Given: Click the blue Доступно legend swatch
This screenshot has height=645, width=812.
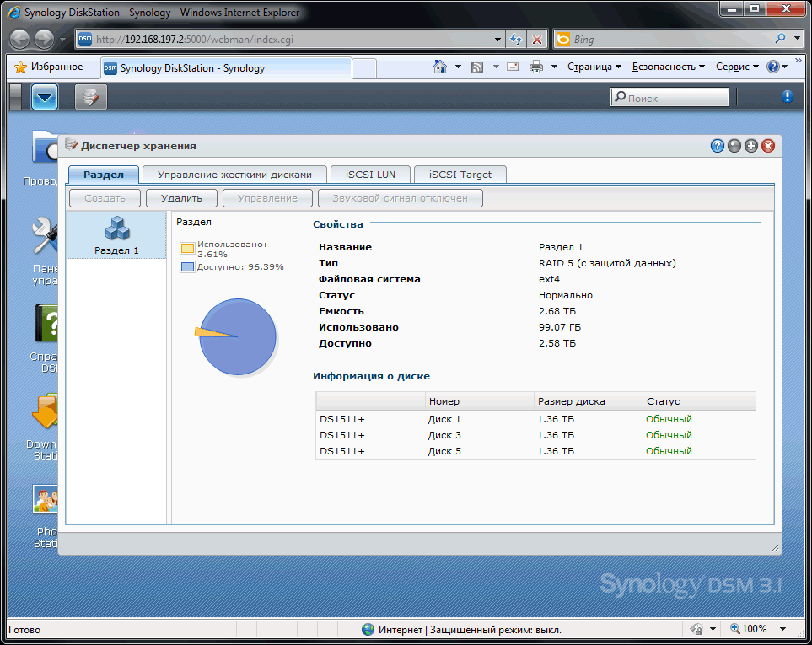Looking at the screenshot, I should 186,266.
